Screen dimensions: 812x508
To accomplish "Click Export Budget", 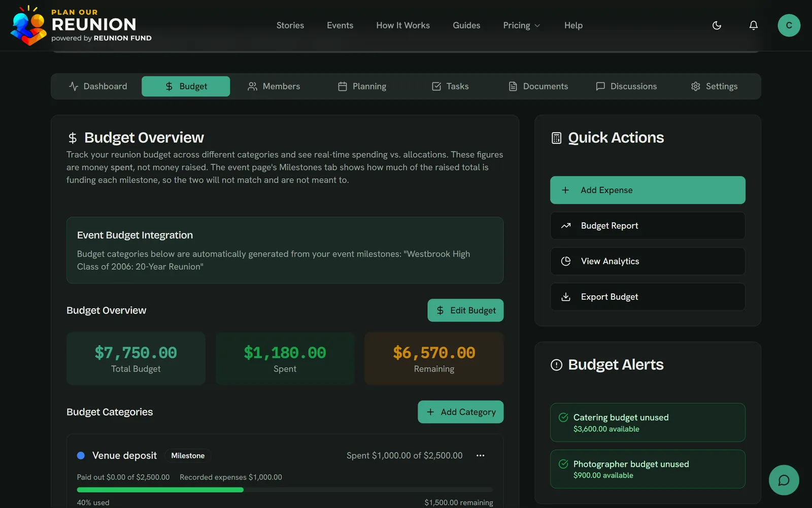I will coord(648,297).
